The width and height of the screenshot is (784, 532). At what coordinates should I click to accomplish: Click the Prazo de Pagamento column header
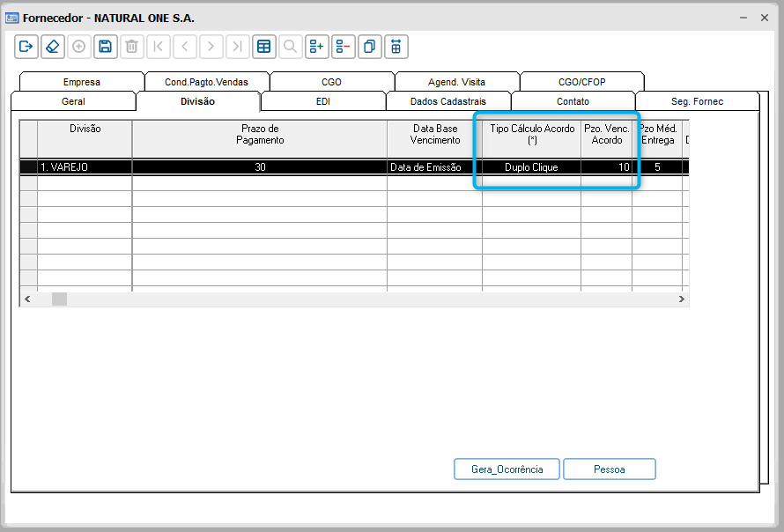point(260,139)
